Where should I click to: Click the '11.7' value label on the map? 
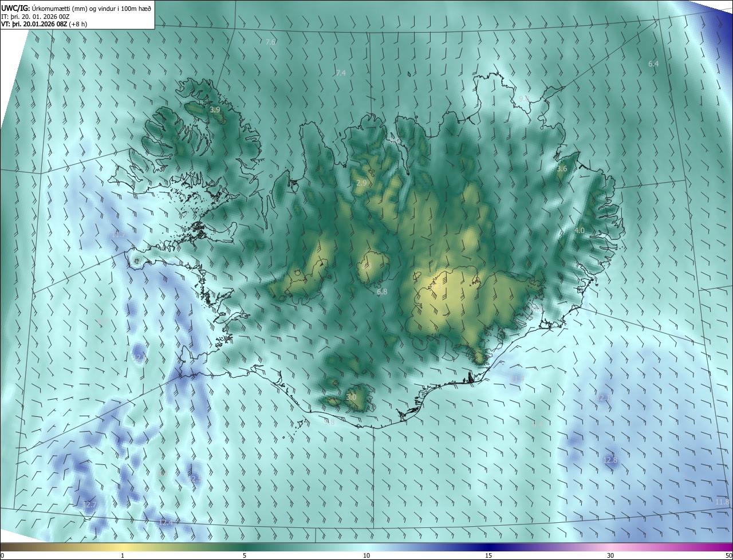[x=119, y=235]
